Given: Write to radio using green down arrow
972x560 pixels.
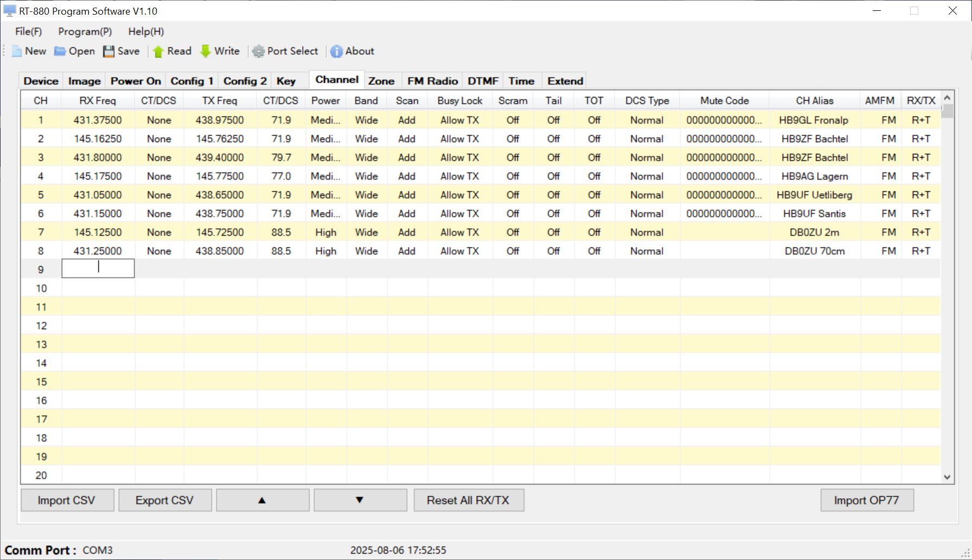Looking at the screenshot, I should click(206, 51).
